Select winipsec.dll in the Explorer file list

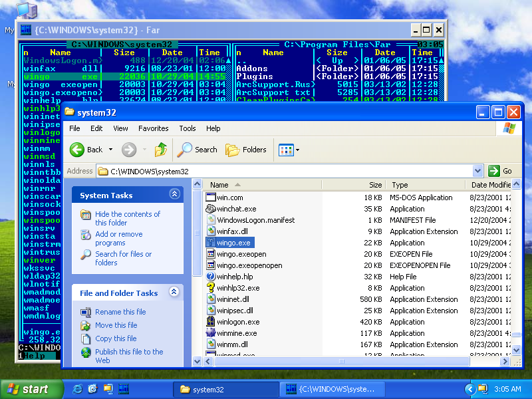point(235,311)
